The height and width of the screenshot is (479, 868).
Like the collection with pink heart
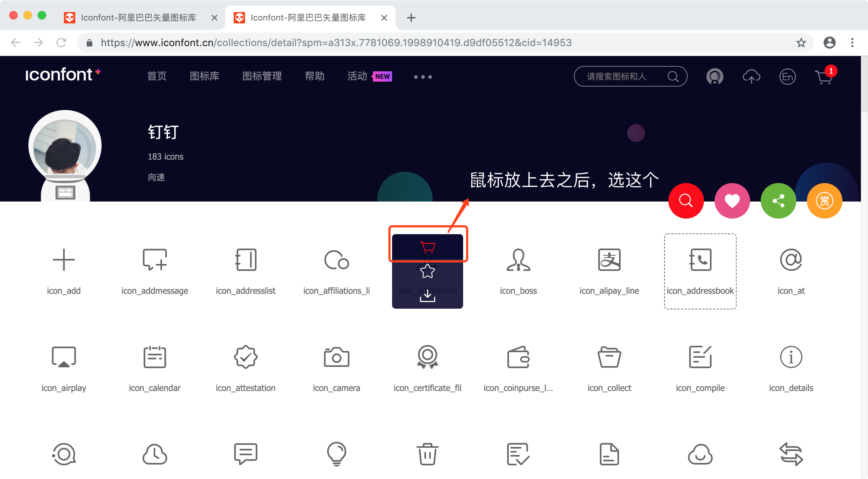tap(732, 201)
